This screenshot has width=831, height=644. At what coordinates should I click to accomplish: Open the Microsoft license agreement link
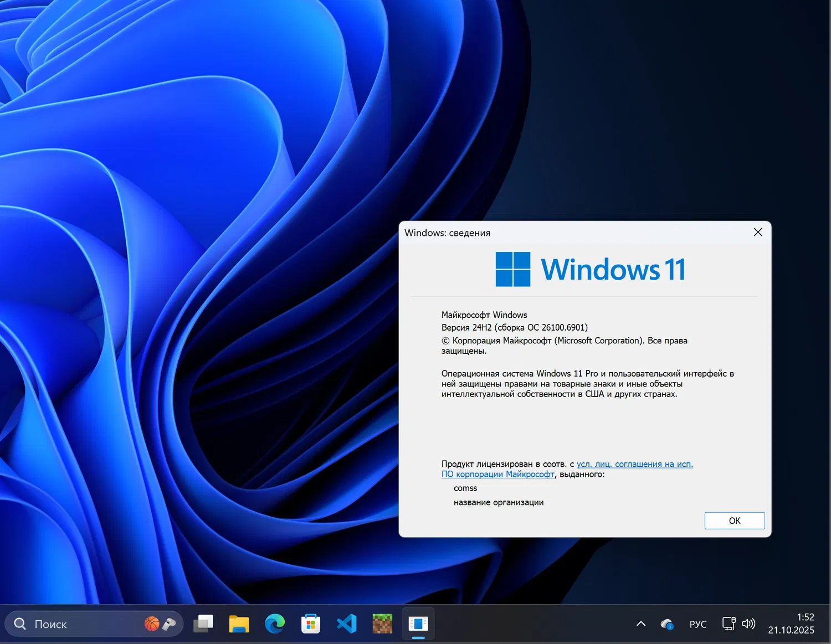[634, 464]
